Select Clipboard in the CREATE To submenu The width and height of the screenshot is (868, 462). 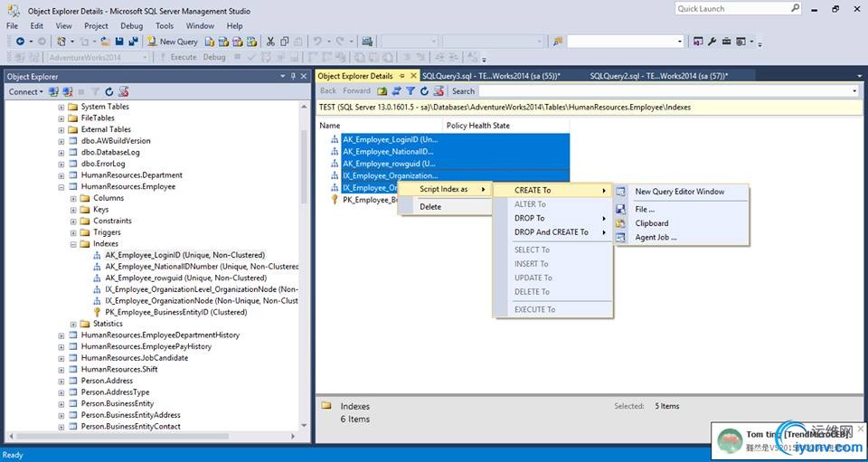[x=651, y=223]
